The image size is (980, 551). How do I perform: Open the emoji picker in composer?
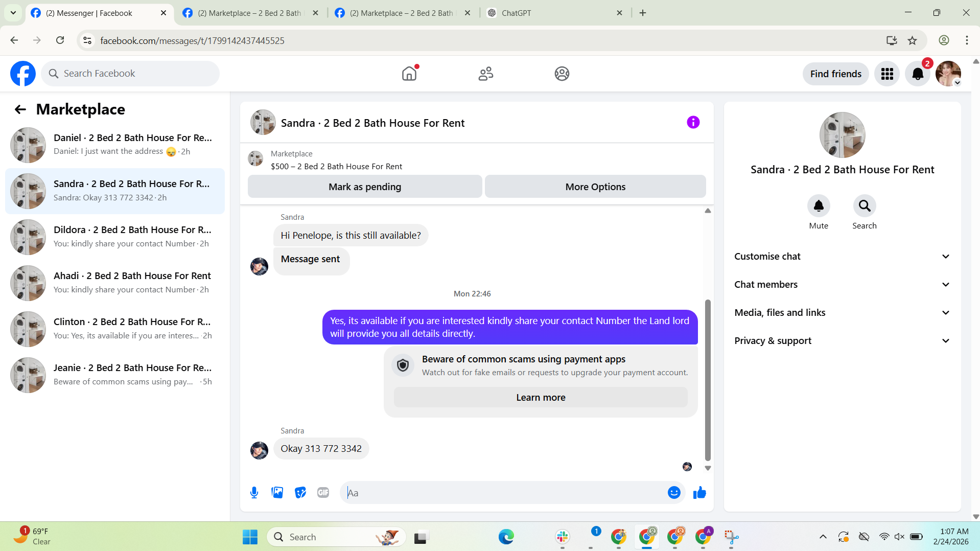(674, 493)
